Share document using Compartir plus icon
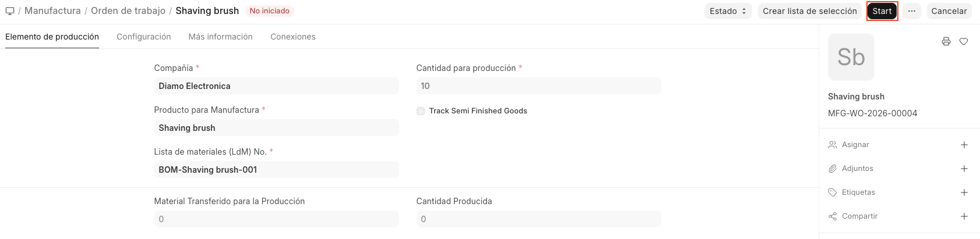This screenshot has height=239, width=980. tap(964, 216)
